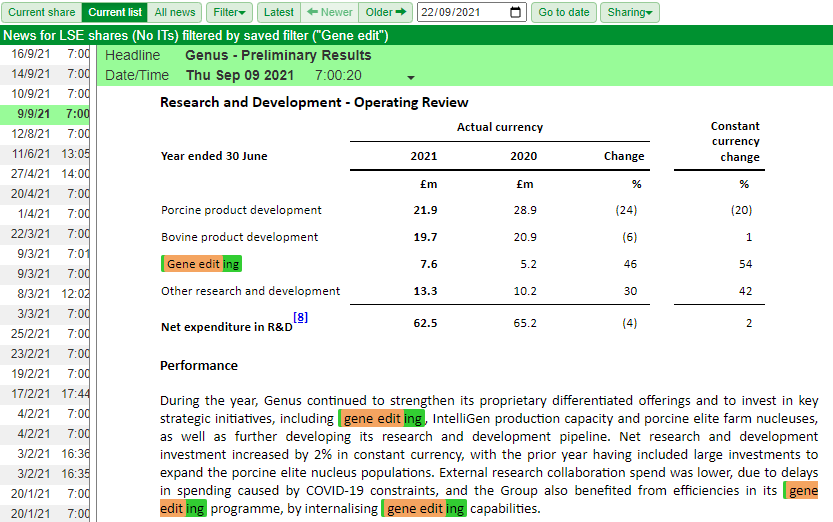Open the Filter dropdown
Screen dimensions: 833x522
click(x=229, y=12)
